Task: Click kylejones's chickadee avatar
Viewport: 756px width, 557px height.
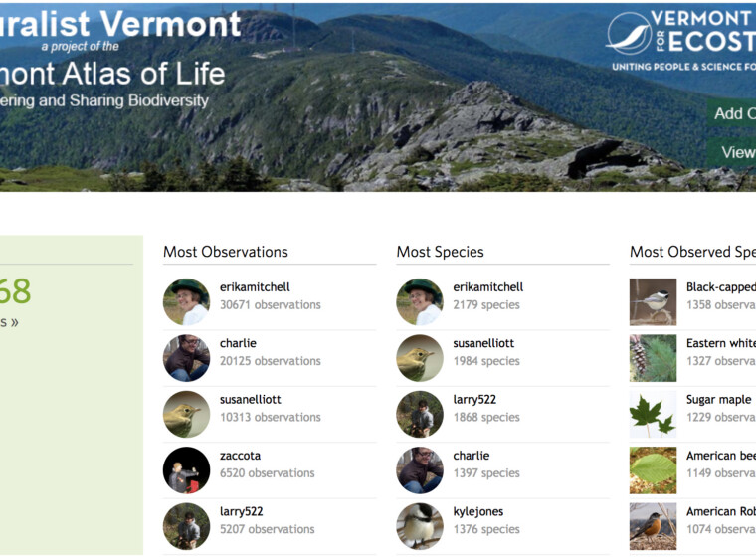Action: tap(420, 526)
